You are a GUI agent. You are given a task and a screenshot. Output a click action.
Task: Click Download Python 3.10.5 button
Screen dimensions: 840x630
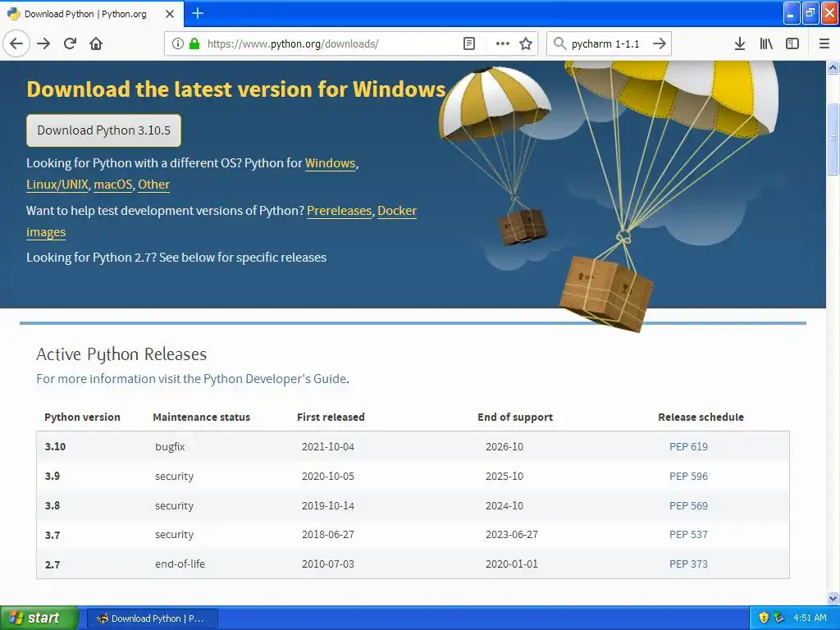click(104, 130)
